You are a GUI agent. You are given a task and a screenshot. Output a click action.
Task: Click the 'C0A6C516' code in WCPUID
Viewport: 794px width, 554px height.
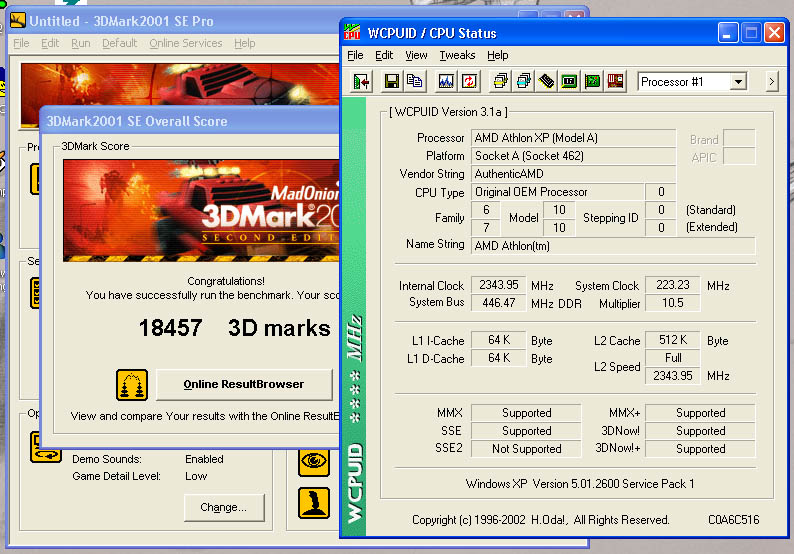point(734,520)
